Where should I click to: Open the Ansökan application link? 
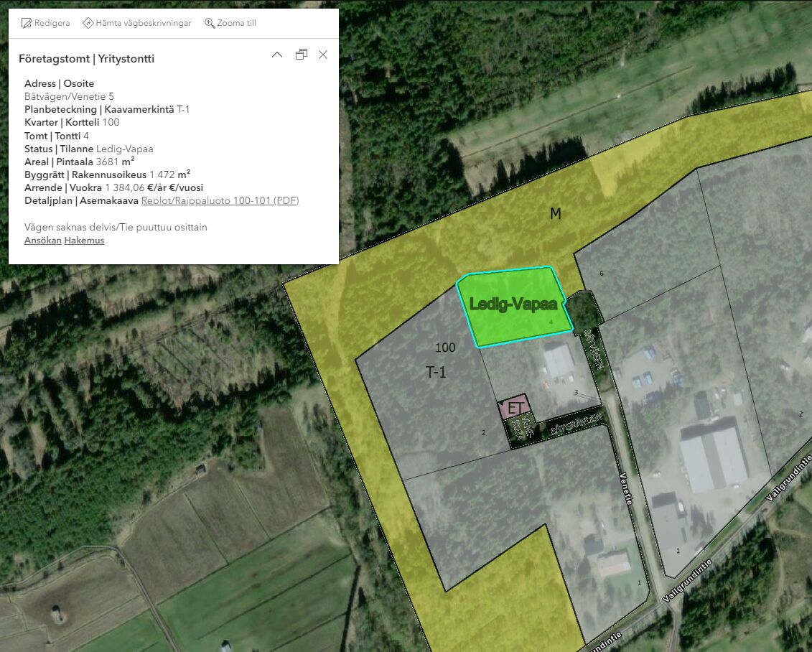click(x=42, y=241)
